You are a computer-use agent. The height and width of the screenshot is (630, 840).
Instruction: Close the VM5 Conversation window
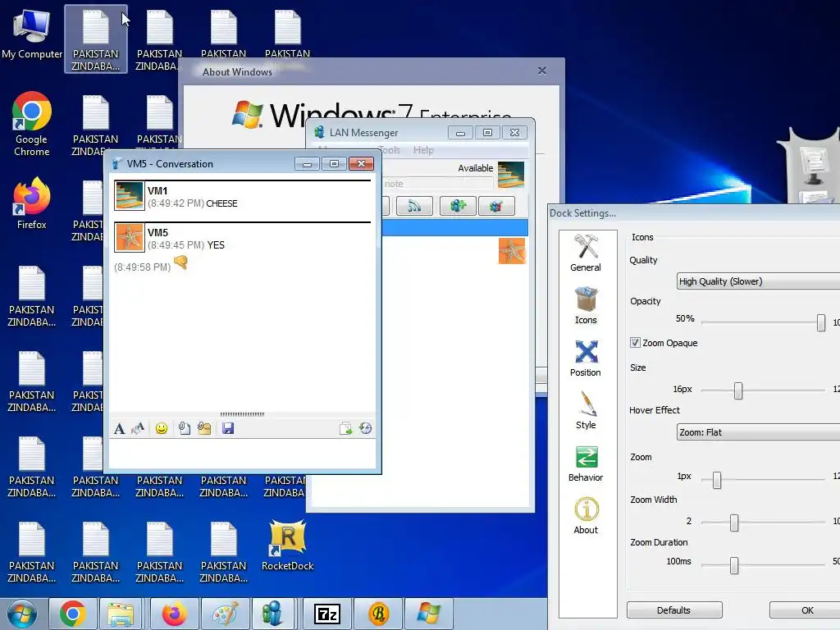[361, 164]
